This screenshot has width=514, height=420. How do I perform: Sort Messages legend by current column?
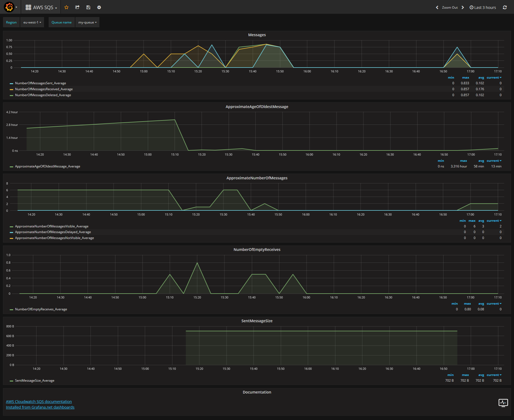point(494,78)
